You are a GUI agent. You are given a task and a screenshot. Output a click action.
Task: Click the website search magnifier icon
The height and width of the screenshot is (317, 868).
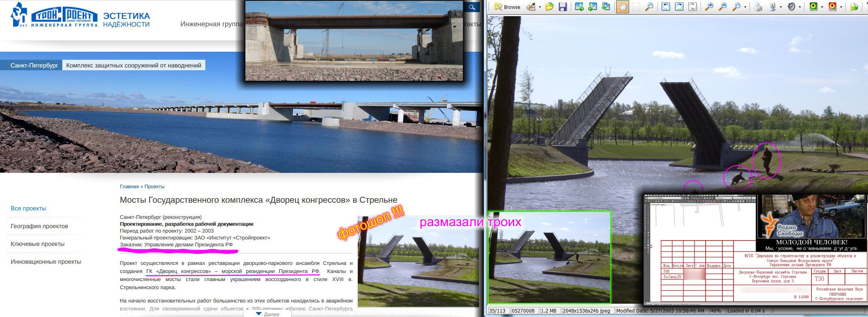(x=472, y=7)
